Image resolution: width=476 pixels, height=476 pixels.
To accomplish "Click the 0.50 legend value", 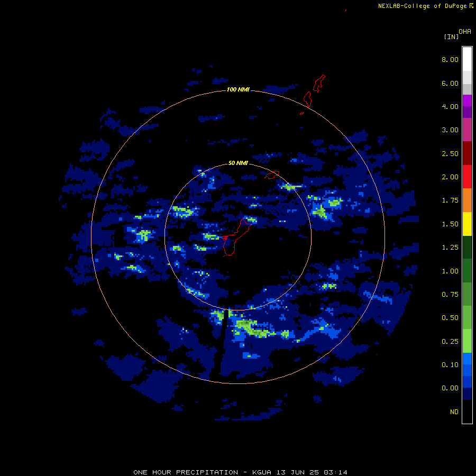I will coord(450,318).
